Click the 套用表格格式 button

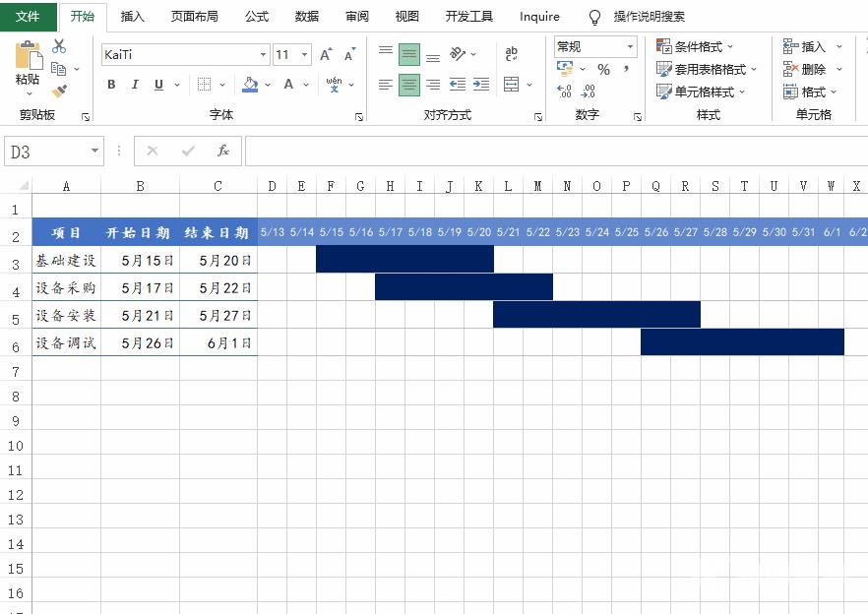(x=707, y=69)
